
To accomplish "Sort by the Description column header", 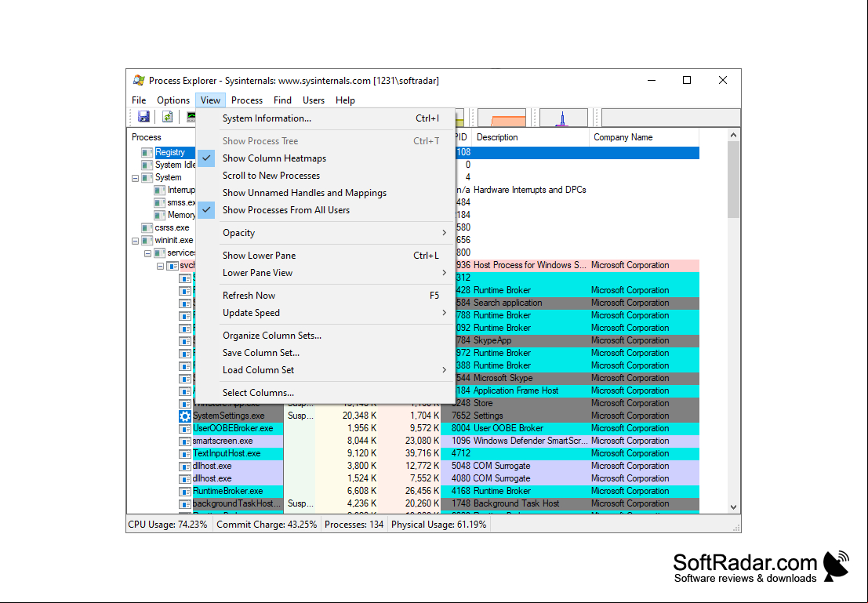I will click(x=530, y=137).
